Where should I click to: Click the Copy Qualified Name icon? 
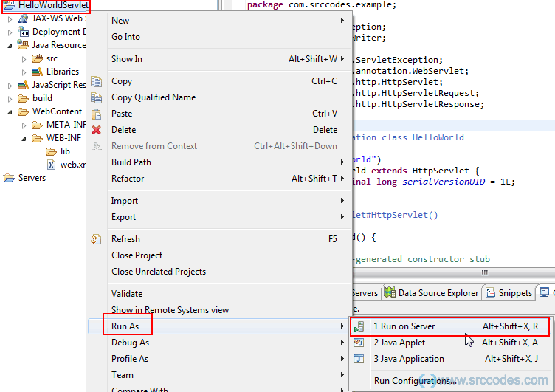[96, 97]
